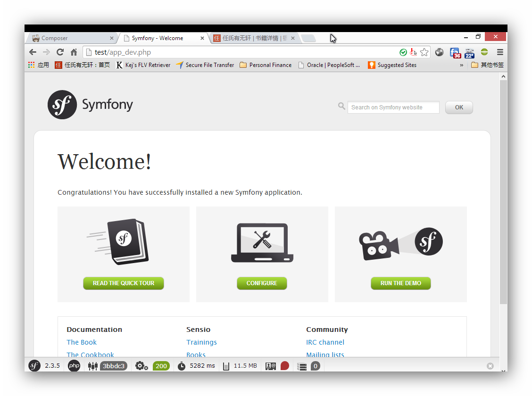Open the stopwatch timing panel
Viewport: 532px width, 396px height.
tap(182, 366)
